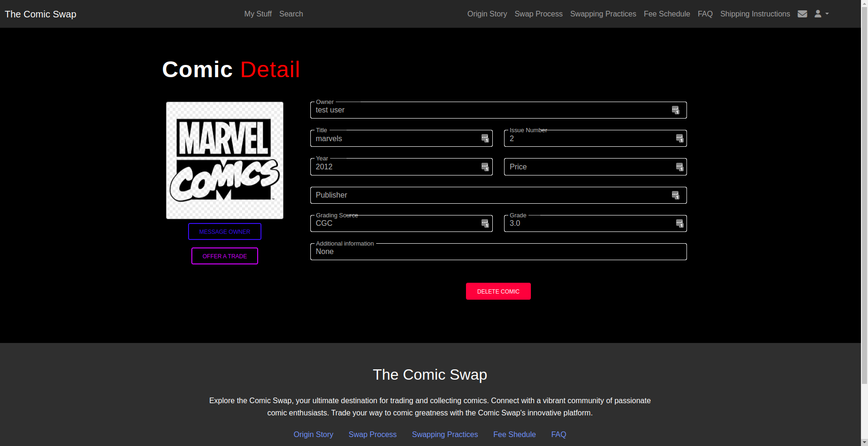This screenshot has width=868, height=446.
Task: Click the autofill icon in Issue Number field
Action: (x=679, y=138)
